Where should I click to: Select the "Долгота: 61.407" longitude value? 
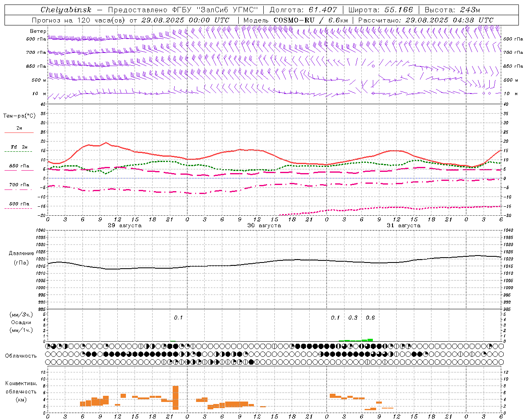[303, 10]
